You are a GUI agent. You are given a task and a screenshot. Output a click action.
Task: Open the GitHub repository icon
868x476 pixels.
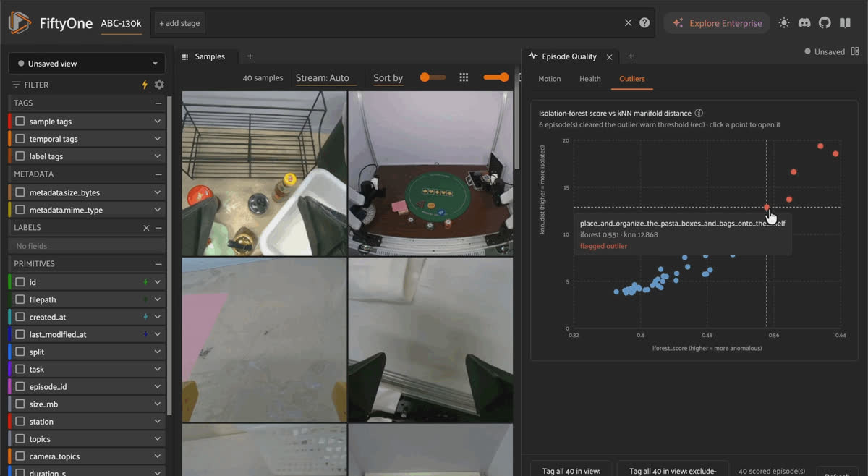(825, 23)
